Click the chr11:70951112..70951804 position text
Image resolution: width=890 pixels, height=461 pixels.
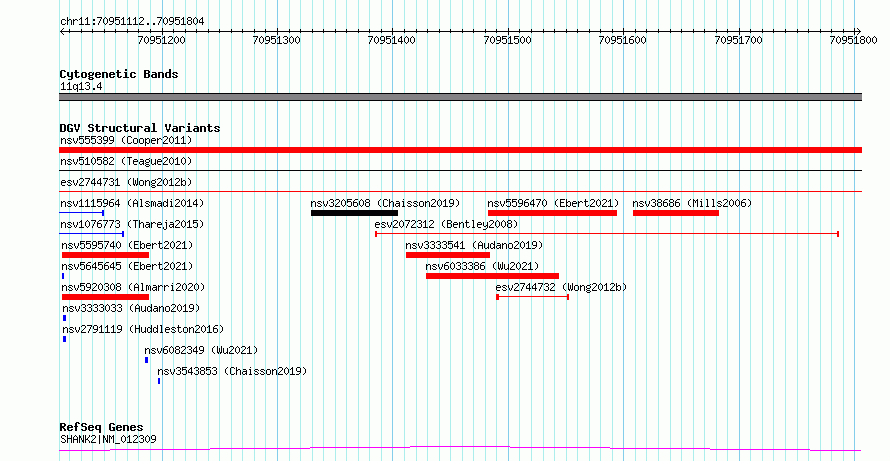(x=132, y=22)
